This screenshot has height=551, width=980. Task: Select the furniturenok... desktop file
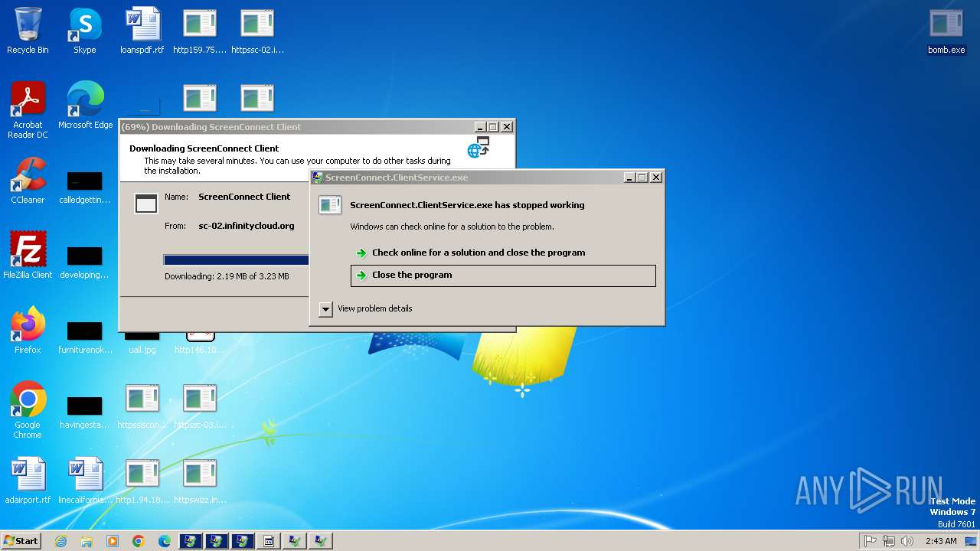(84, 338)
